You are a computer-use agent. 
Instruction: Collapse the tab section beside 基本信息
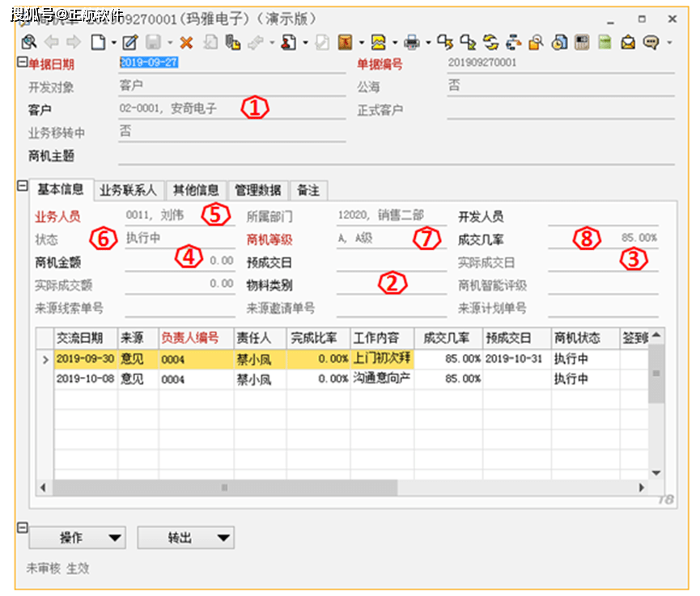22,185
